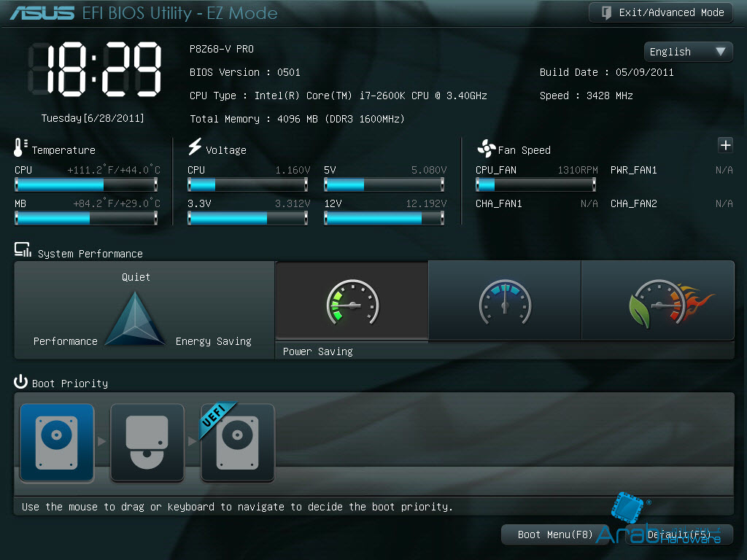The height and width of the screenshot is (560, 747).
Task: Click Total Memory : 4096 MB line
Action: coord(297,119)
